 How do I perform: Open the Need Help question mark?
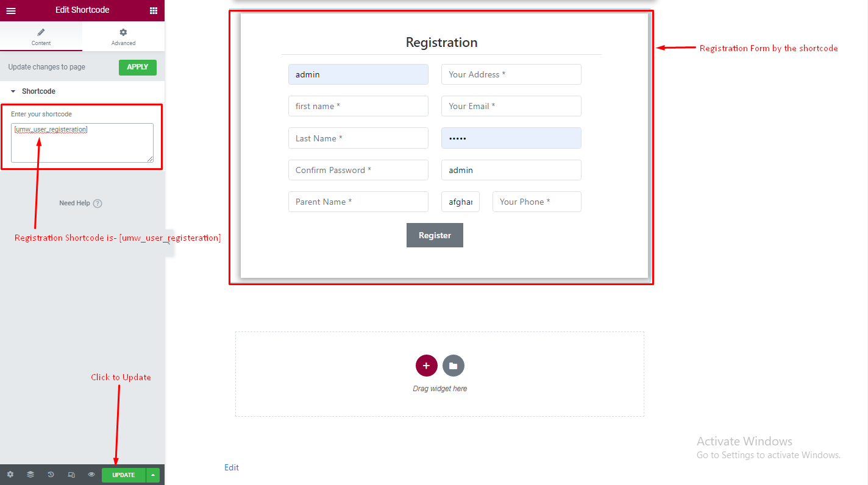pos(97,203)
